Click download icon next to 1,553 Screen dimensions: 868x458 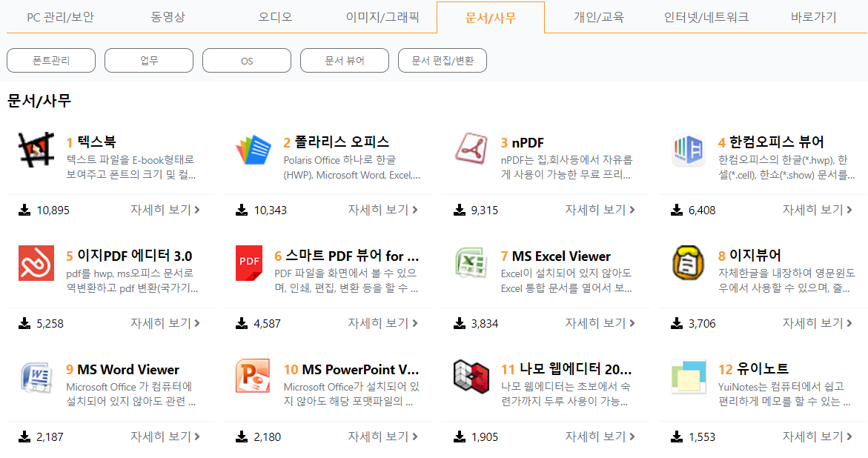tap(677, 437)
